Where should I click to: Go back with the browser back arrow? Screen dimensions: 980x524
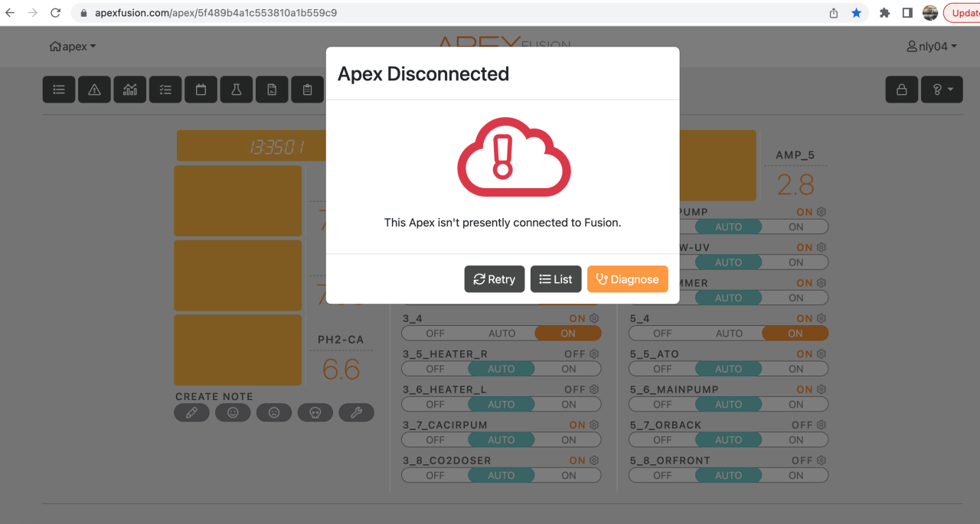point(10,13)
